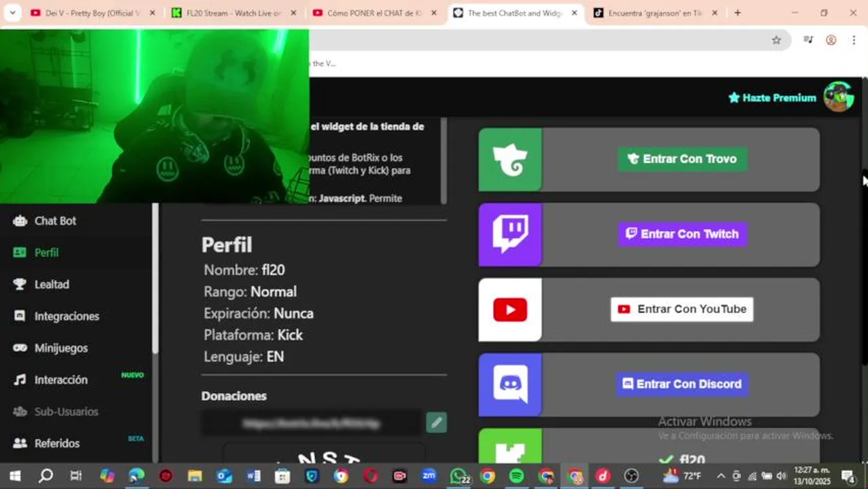Edit donations link with pencil button

tap(437, 422)
